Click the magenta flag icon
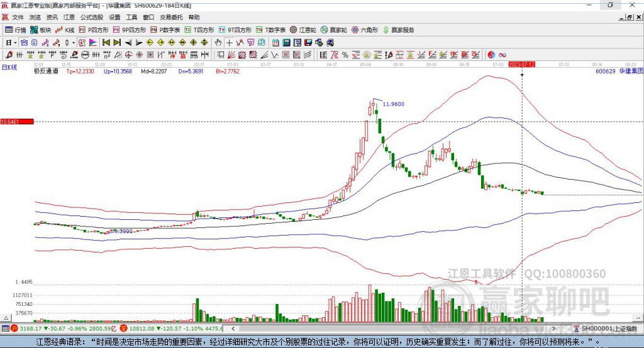644x348 pixels. click(93, 43)
